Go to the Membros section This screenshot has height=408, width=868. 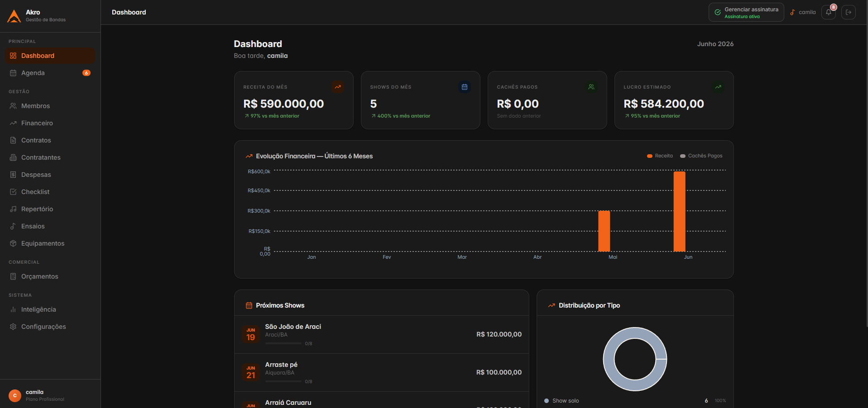click(x=50, y=106)
